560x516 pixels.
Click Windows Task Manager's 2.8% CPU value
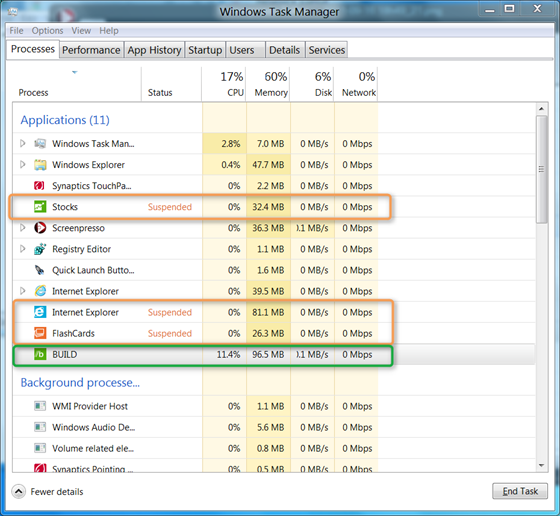pos(231,144)
